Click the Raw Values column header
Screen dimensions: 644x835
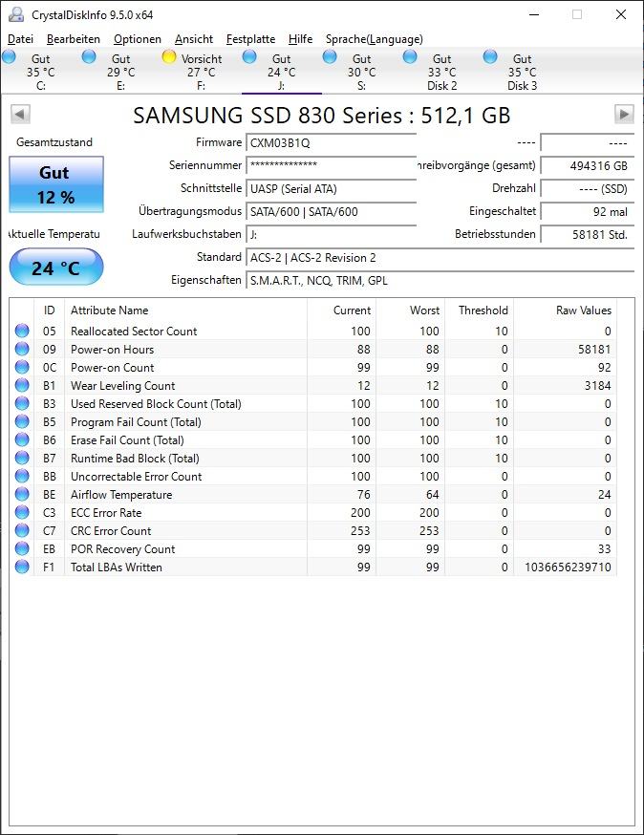click(565, 310)
